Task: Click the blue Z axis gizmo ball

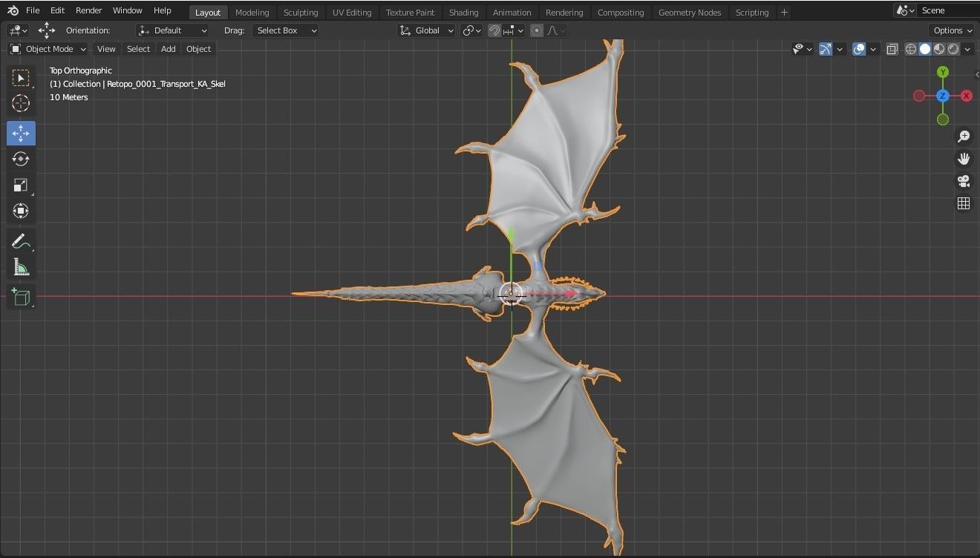Action: coord(943,96)
